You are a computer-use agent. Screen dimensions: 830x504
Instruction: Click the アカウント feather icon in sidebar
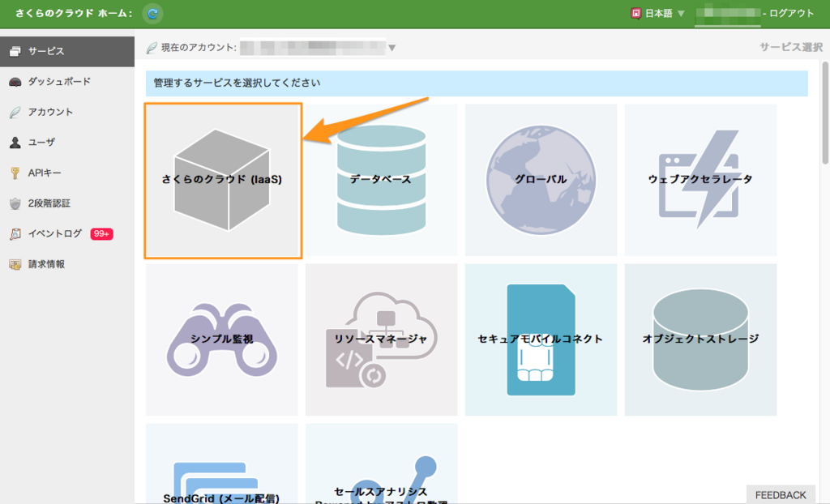[15, 112]
